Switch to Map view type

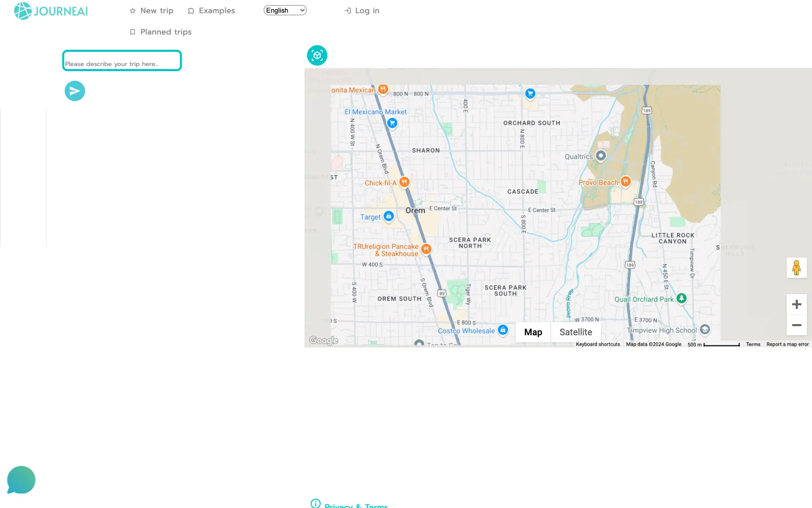coord(533,332)
